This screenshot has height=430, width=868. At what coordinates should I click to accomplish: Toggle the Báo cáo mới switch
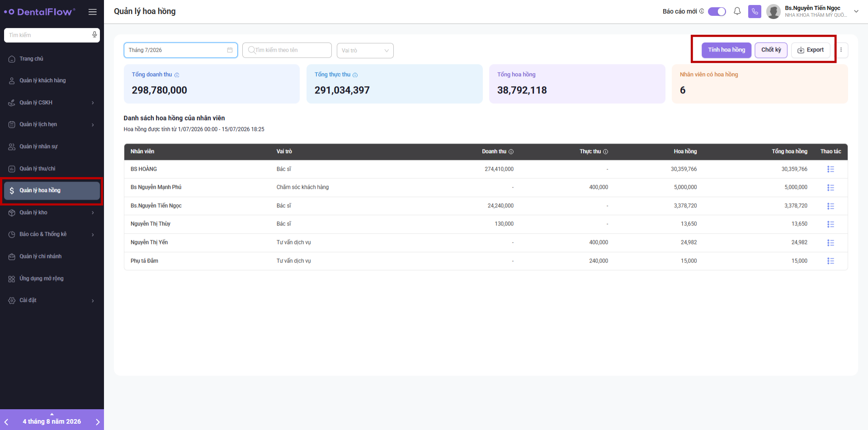pyautogui.click(x=717, y=11)
